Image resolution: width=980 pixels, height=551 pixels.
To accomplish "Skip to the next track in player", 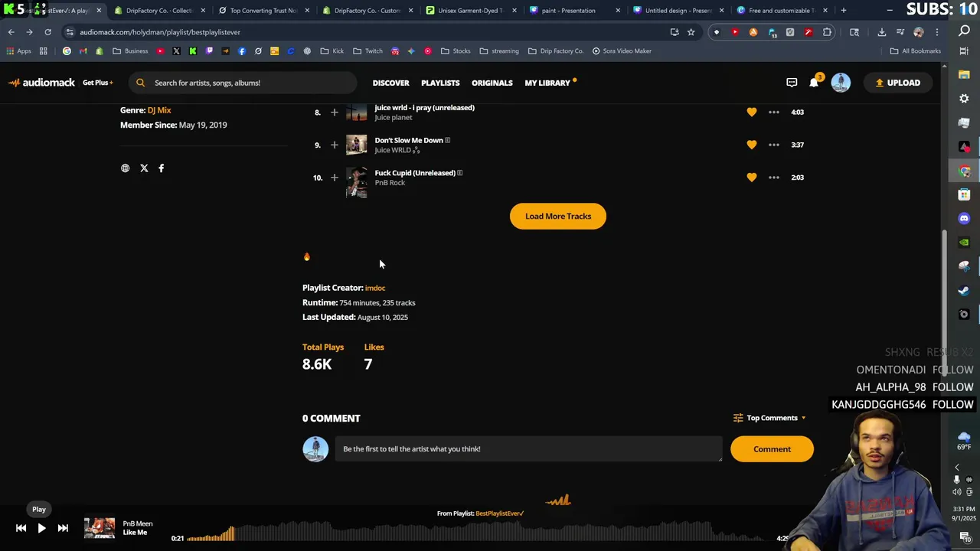I will click(63, 528).
